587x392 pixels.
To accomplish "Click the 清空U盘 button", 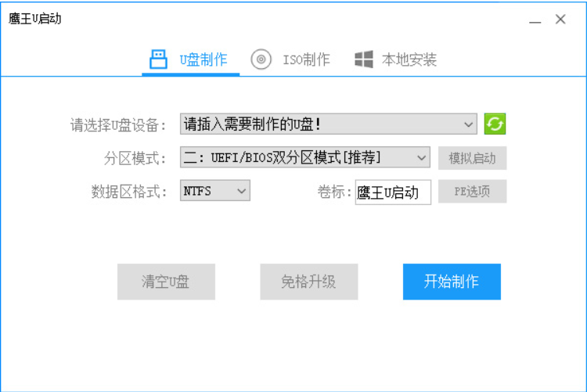I will (166, 282).
